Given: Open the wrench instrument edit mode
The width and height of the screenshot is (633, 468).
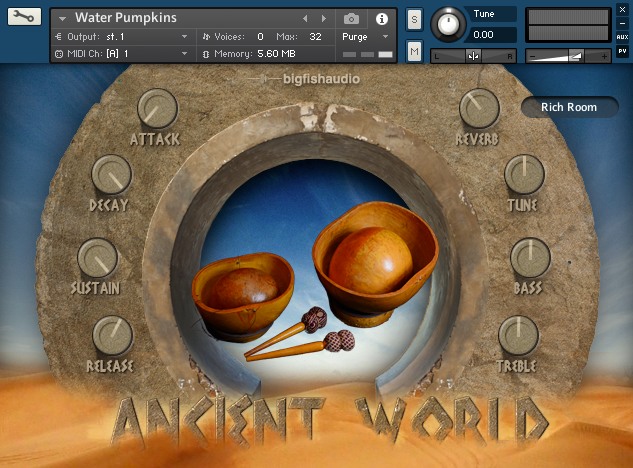Looking at the screenshot, I should (x=24, y=17).
